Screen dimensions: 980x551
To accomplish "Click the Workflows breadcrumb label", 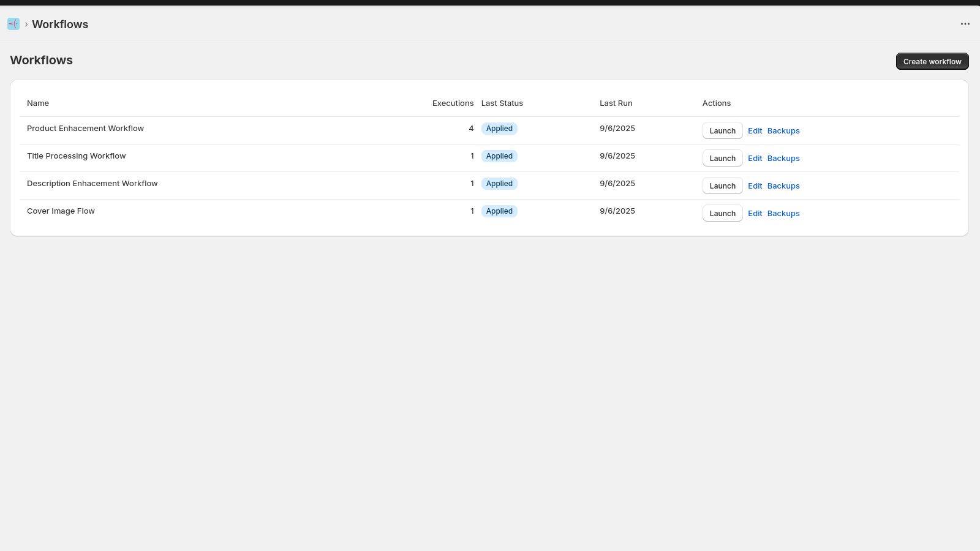I will point(60,24).
